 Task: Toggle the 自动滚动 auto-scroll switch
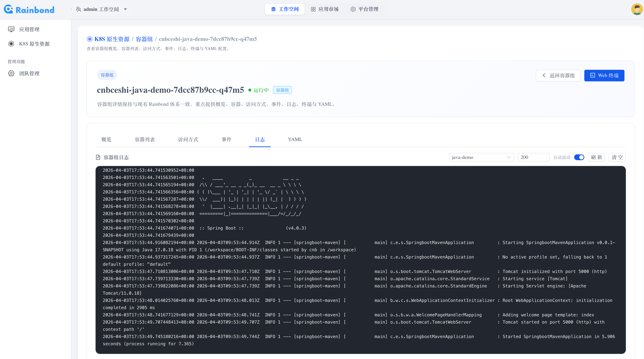tap(579, 157)
